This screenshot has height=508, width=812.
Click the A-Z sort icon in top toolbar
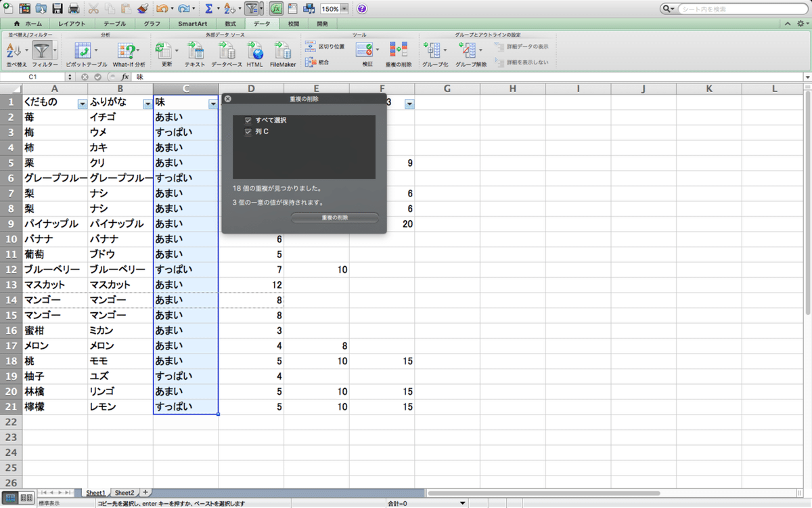229,9
